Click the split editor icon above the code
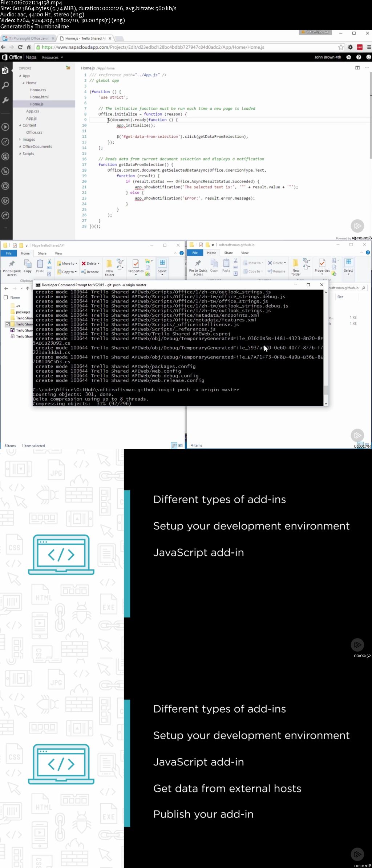 coord(357,68)
